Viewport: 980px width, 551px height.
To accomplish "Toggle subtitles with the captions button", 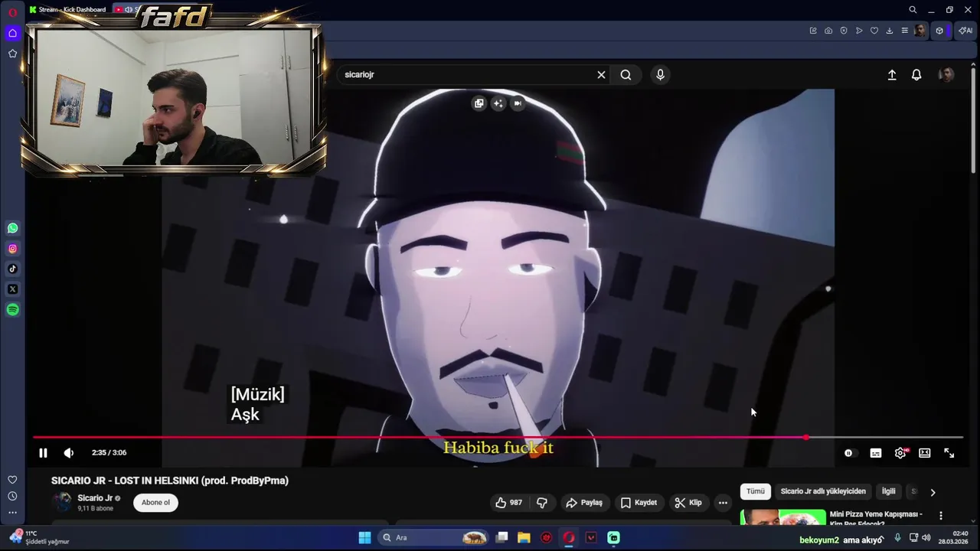I will point(876,453).
